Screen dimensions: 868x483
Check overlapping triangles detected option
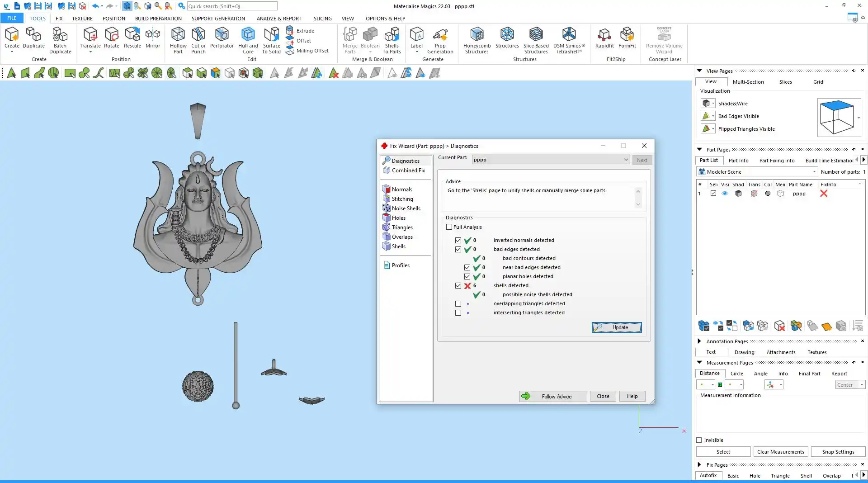458,303
